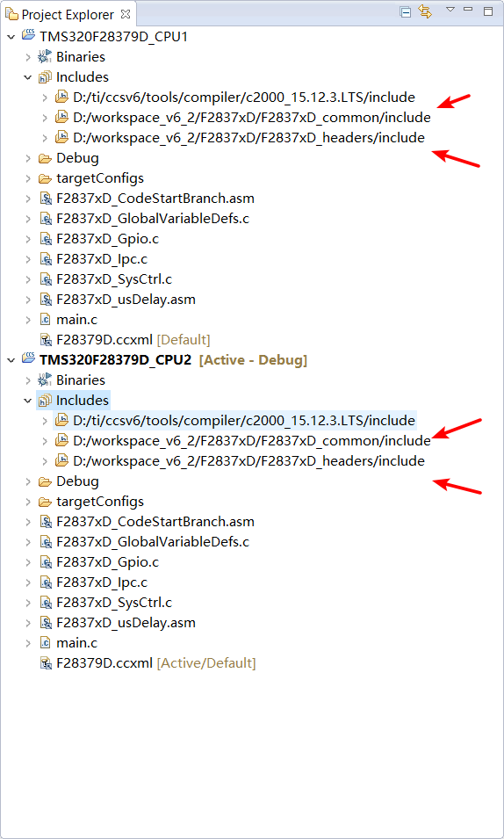Expand Binaries under the CPU1 project
Screen dimensions: 504x839
(28, 57)
